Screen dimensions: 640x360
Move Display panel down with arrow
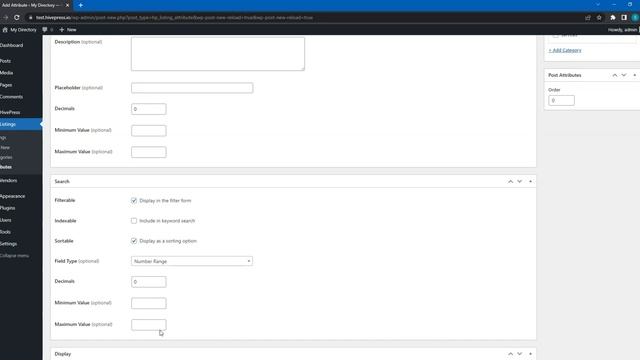tap(520, 354)
